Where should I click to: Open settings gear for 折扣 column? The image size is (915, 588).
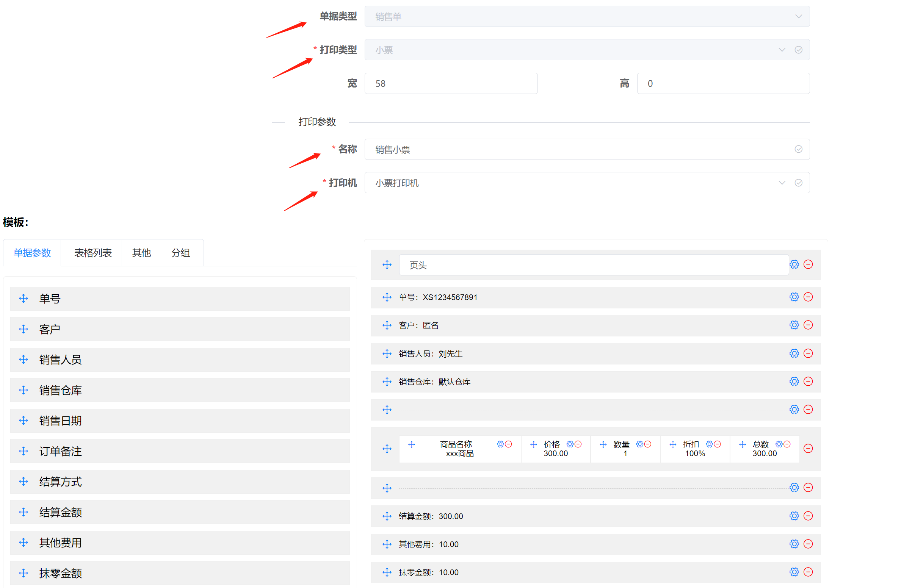[x=709, y=444]
